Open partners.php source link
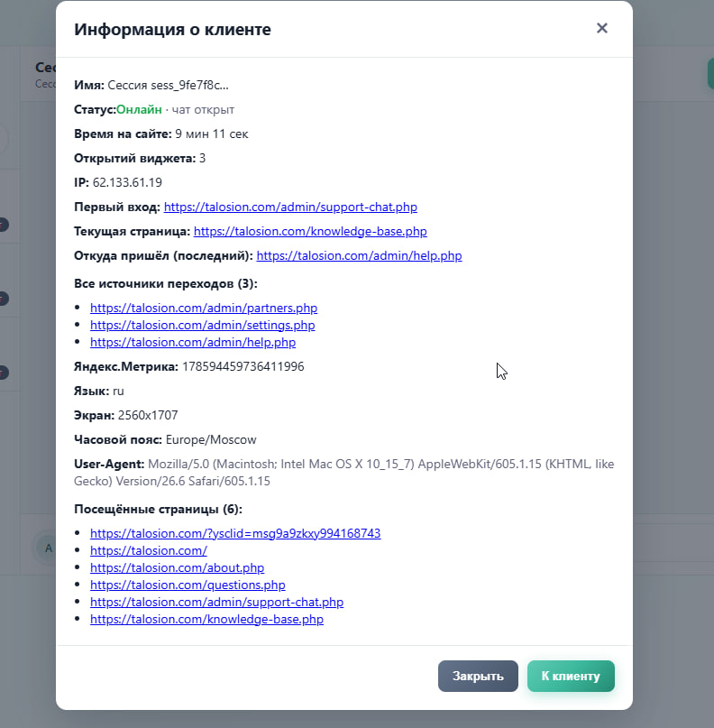The image size is (714, 728). (x=204, y=308)
